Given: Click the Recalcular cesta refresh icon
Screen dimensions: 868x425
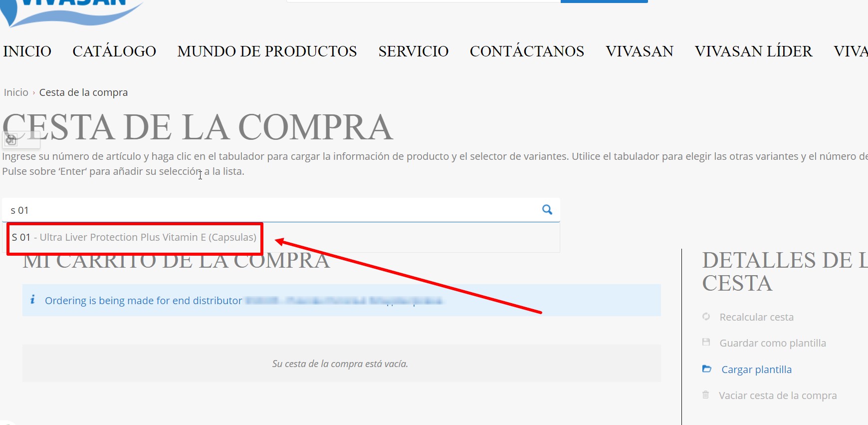Looking at the screenshot, I should point(706,317).
